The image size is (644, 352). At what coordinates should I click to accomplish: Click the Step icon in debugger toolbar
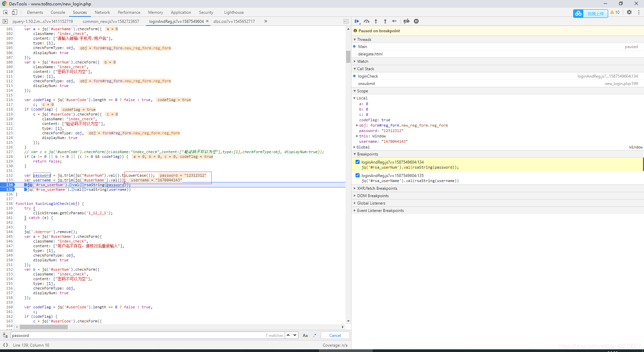click(x=394, y=21)
